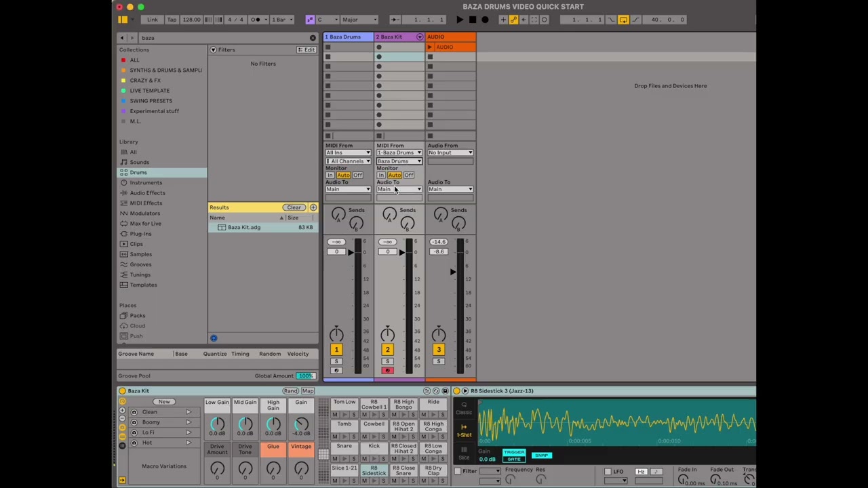Image resolution: width=868 pixels, height=488 pixels.
Task: Collapse the Filters section triangle
Action: [213, 49]
